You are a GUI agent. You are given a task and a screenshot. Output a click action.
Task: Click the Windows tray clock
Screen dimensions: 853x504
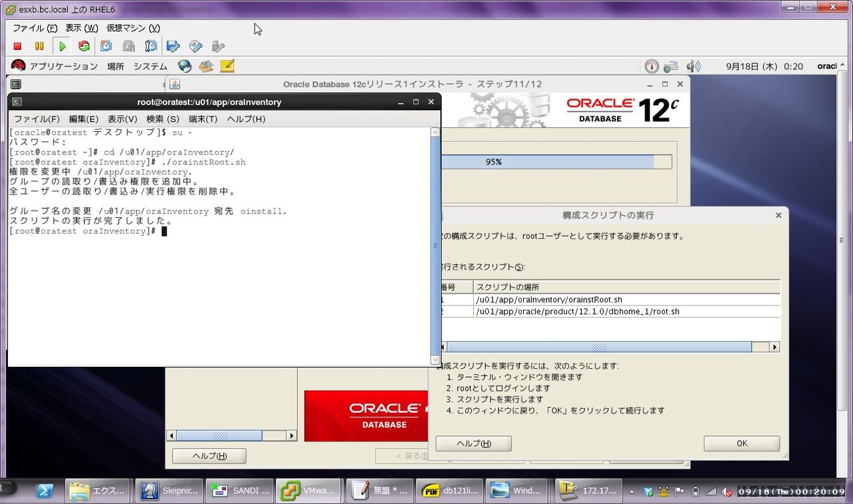(790, 491)
